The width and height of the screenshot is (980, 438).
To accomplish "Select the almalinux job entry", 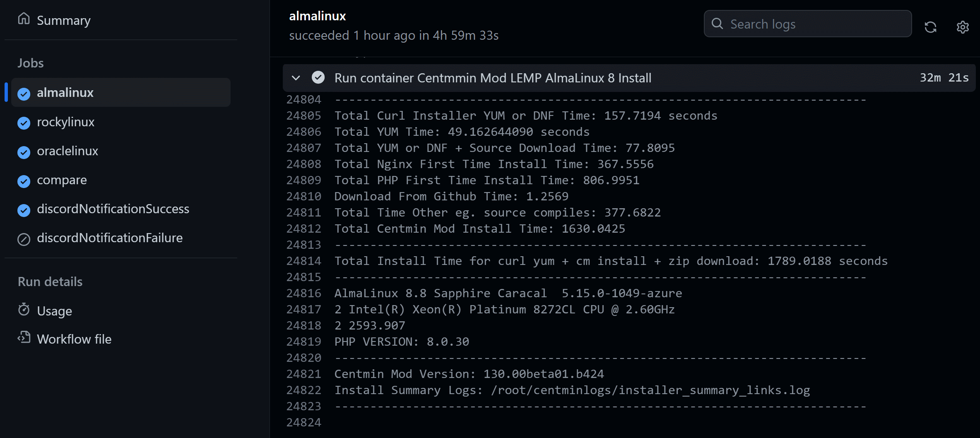I will point(121,93).
